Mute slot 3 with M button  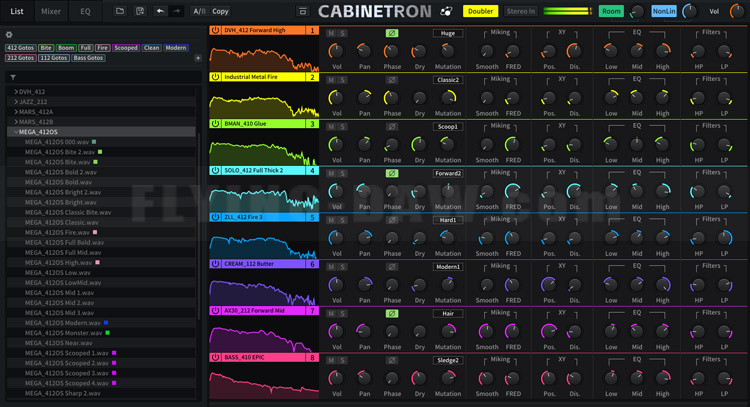pyautogui.click(x=331, y=127)
